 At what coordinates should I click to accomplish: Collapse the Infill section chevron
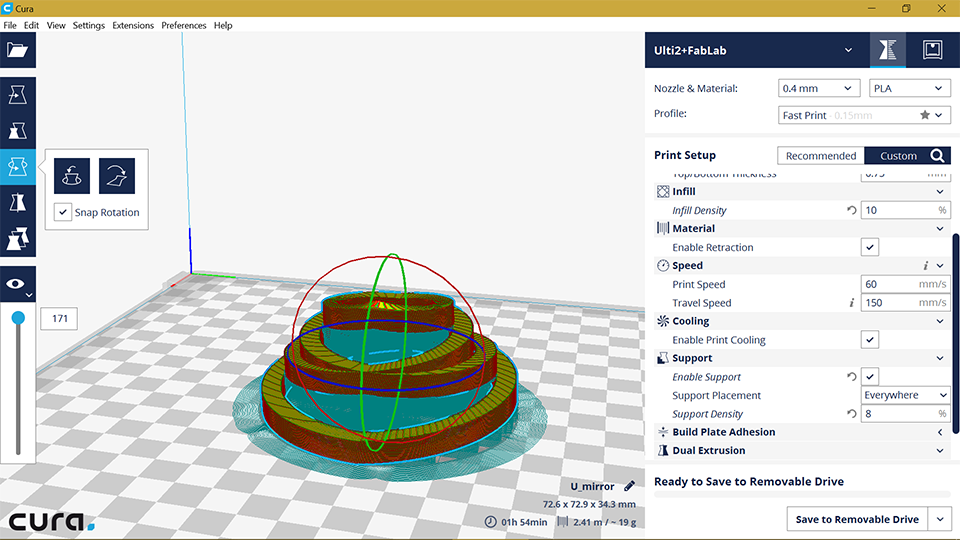point(940,192)
